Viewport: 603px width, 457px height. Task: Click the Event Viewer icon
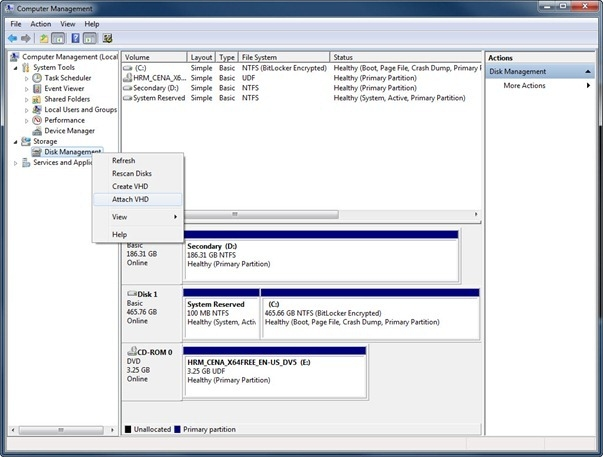tap(37, 88)
